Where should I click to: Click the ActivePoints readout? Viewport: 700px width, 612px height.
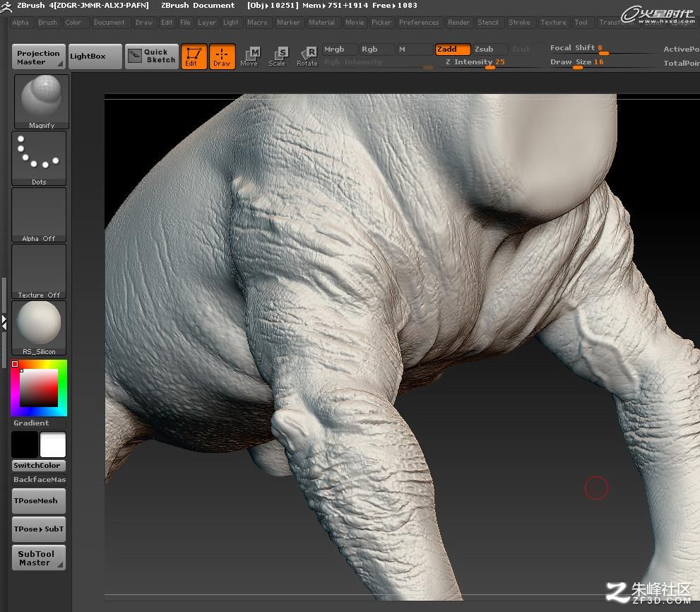681,49
